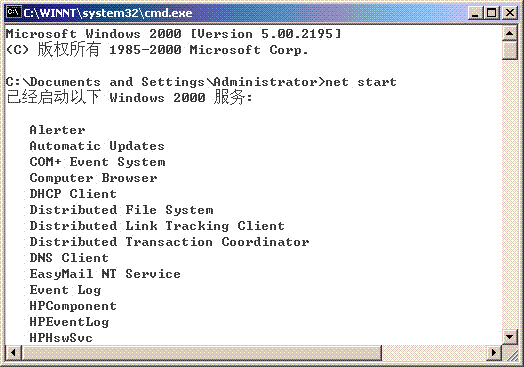Click the horizontal scrollbar right arrow
The height and width of the screenshot is (367, 524).
[494, 353]
